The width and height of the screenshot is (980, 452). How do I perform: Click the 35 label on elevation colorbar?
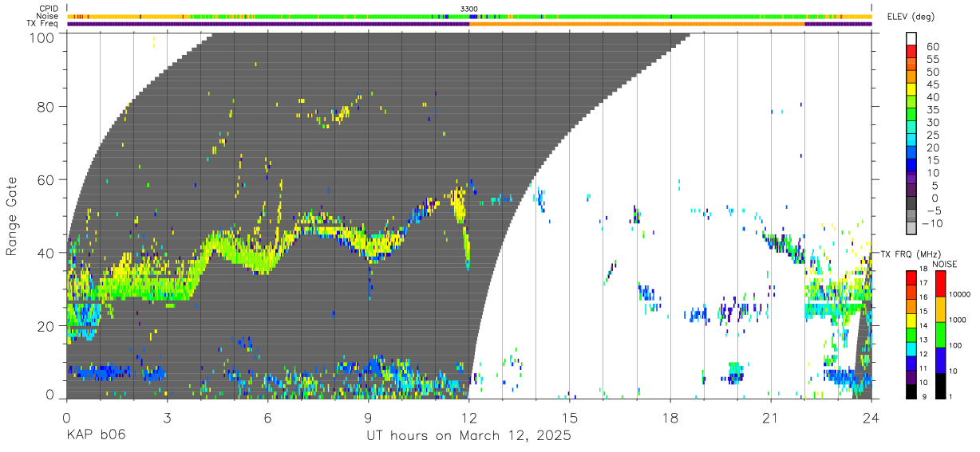931,110
